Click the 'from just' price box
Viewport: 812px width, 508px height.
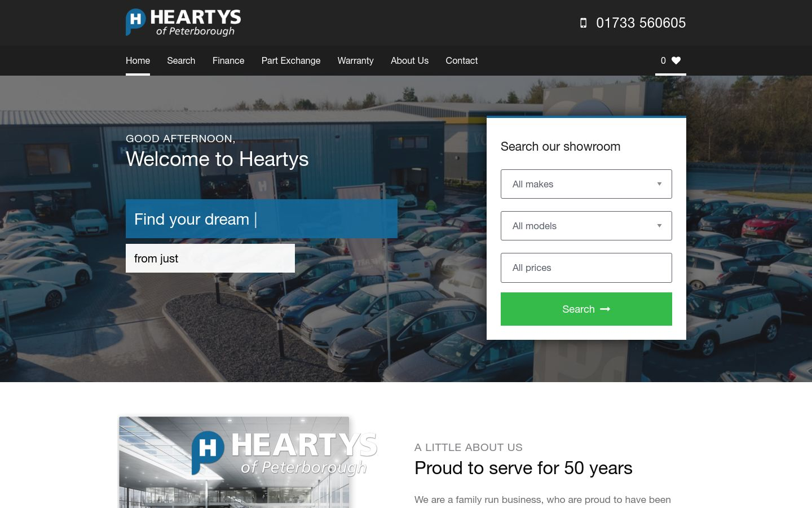point(210,258)
